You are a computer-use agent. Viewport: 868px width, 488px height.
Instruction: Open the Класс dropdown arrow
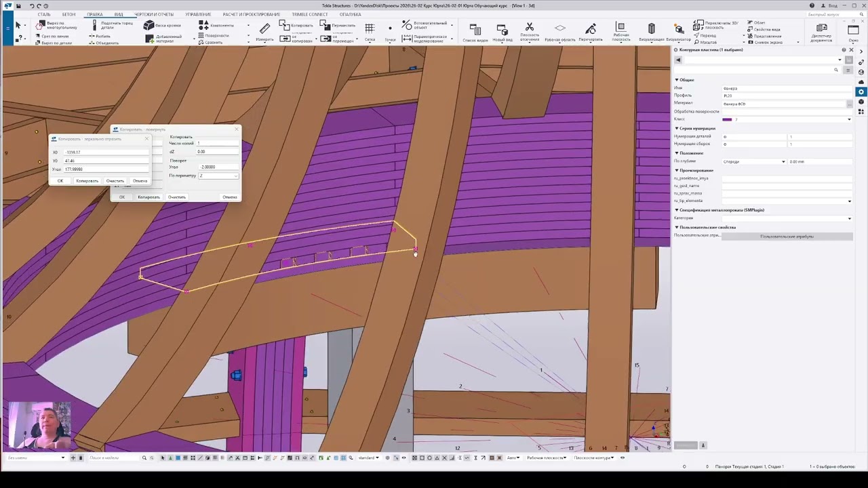[849, 119]
